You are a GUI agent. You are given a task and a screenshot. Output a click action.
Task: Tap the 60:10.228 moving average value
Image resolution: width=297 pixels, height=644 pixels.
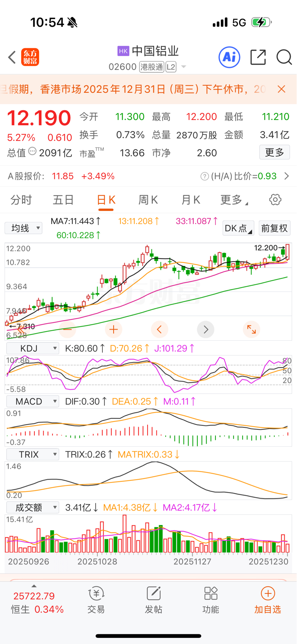point(78,235)
